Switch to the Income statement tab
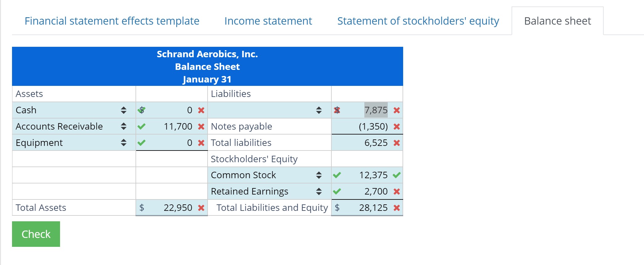The width and height of the screenshot is (644, 265). tap(268, 21)
